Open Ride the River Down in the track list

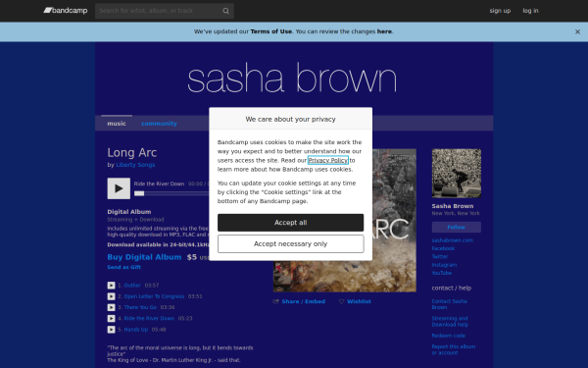click(149, 318)
